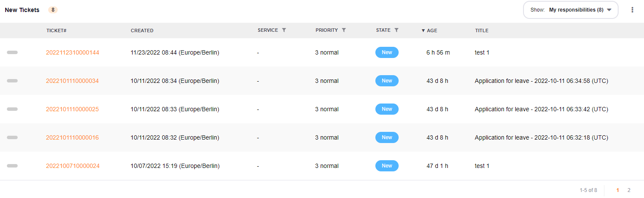Click the New Tickets count badge showing 8

[53, 10]
